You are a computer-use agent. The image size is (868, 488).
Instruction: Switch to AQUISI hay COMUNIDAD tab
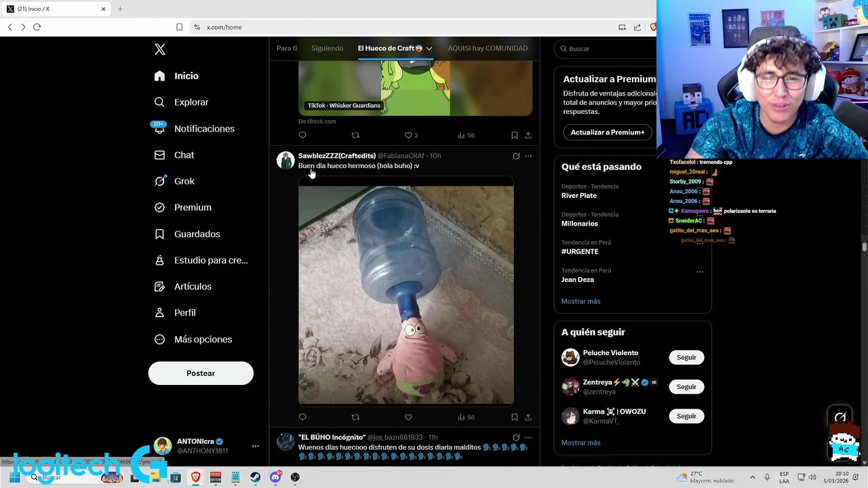pos(488,48)
